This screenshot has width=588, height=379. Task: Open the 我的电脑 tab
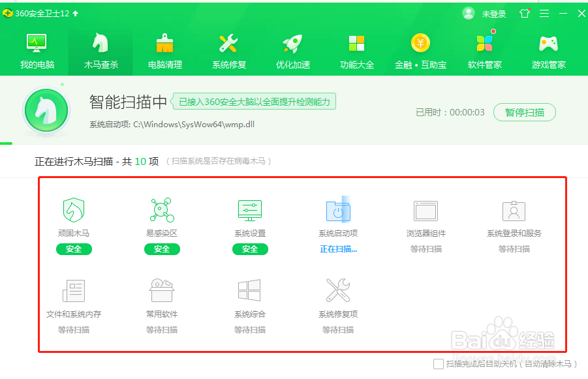[37, 52]
